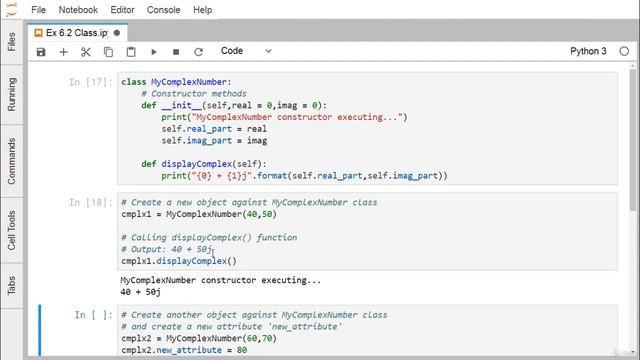Screen dimensions: 640x360
Task: Click the 'cmplx2.new_attribute = 80' line
Action: coord(184,350)
